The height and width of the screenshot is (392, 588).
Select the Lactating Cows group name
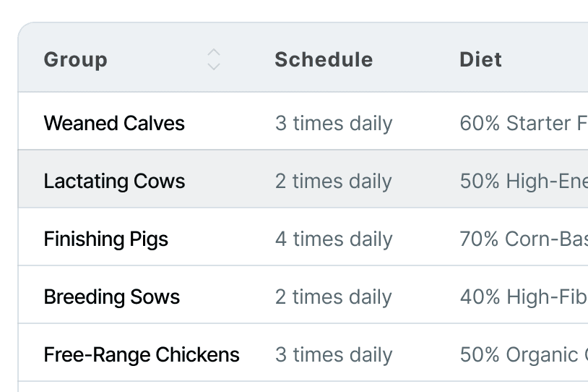pos(114,181)
